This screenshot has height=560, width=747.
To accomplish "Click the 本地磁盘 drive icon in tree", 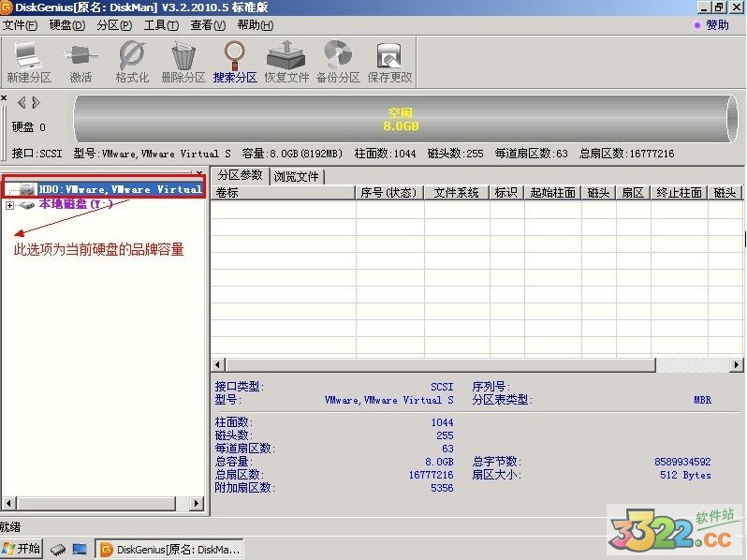I will point(26,204).
